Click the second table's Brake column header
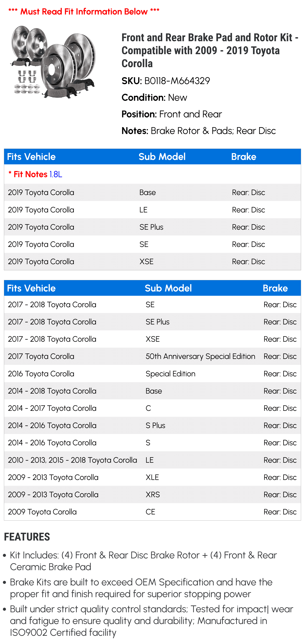 coord(275,288)
